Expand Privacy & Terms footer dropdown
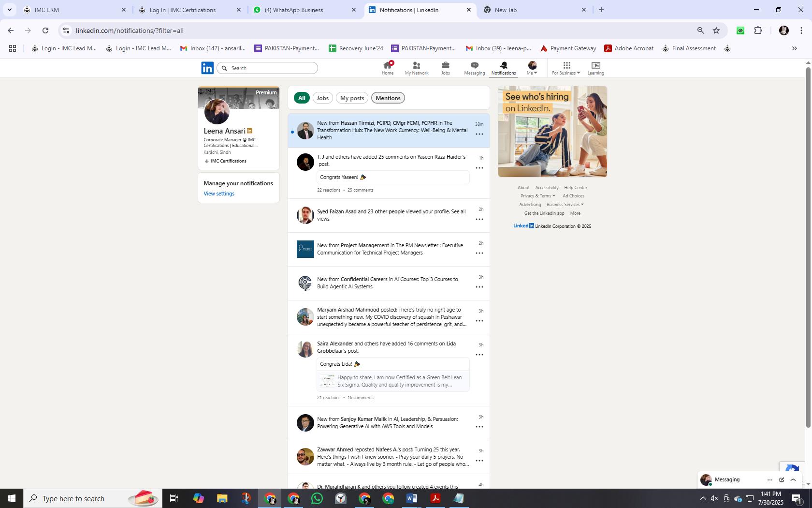Image resolution: width=812 pixels, height=508 pixels. point(537,196)
